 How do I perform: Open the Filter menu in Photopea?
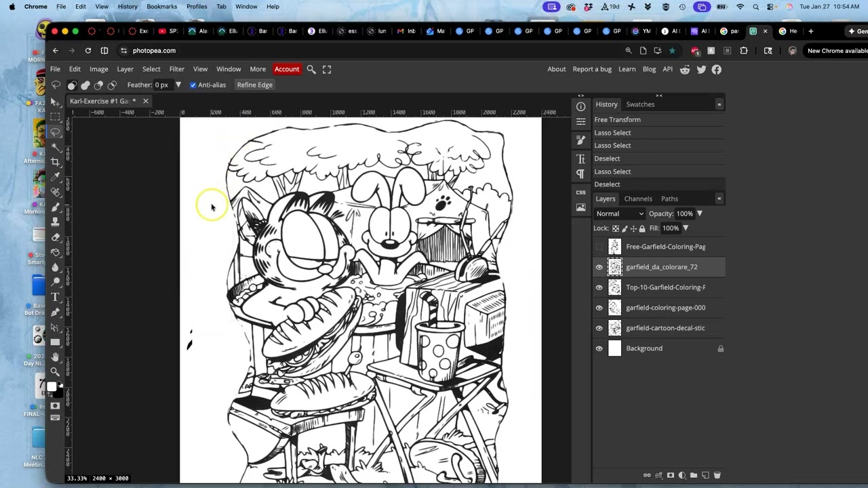tap(176, 69)
